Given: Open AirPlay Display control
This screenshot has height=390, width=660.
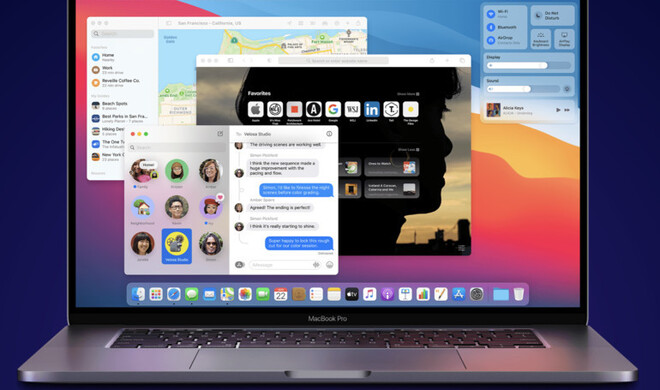Looking at the screenshot, I should pyautogui.click(x=564, y=39).
